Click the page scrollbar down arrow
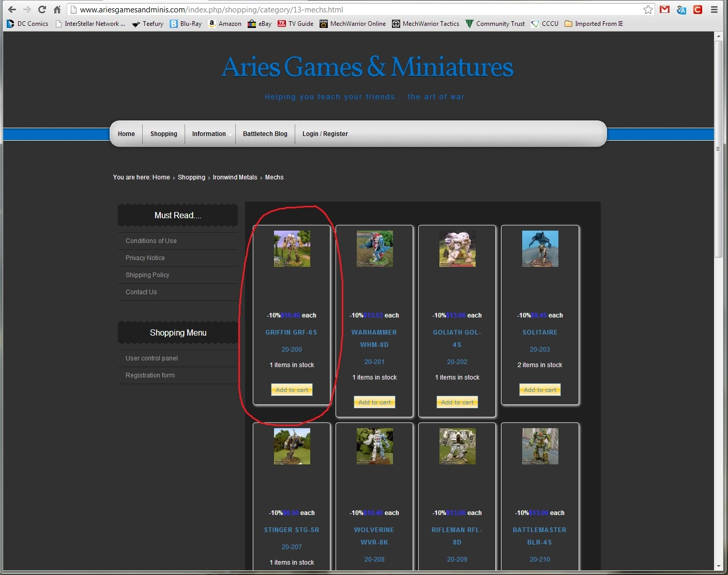Image resolution: width=728 pixels, height=575 pixels. [x=718, y=566]
